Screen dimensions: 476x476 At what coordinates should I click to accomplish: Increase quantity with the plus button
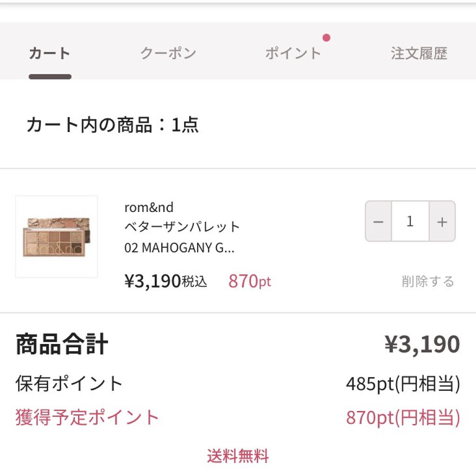[442, 222]
